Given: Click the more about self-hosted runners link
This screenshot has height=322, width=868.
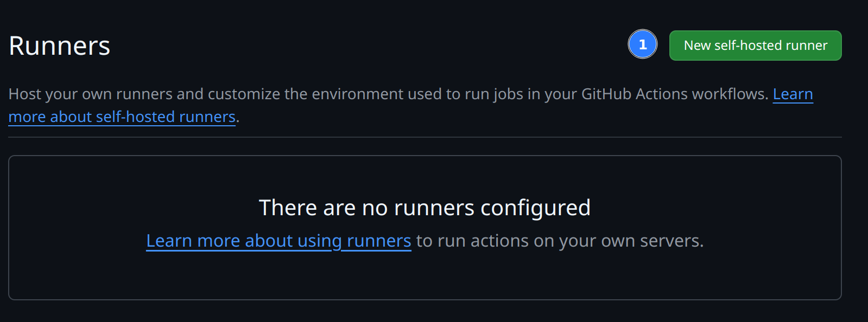Looking at the screenshot, I should [x=122, y=117].
